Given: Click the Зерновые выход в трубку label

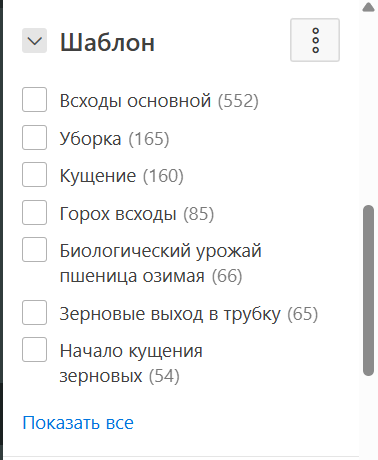Looking at the screenshot, I should 170,314.
